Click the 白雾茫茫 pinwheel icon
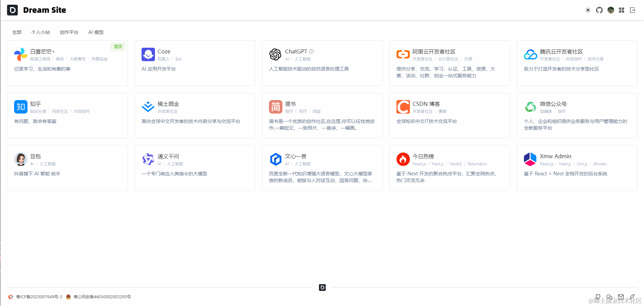The image size is (644, 306). click(21, 54)
